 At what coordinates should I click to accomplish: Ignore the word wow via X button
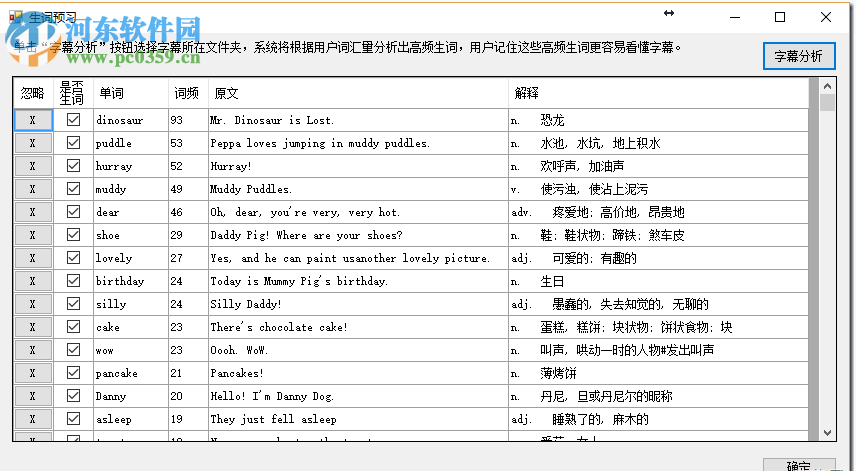click(x=33, y=350)
